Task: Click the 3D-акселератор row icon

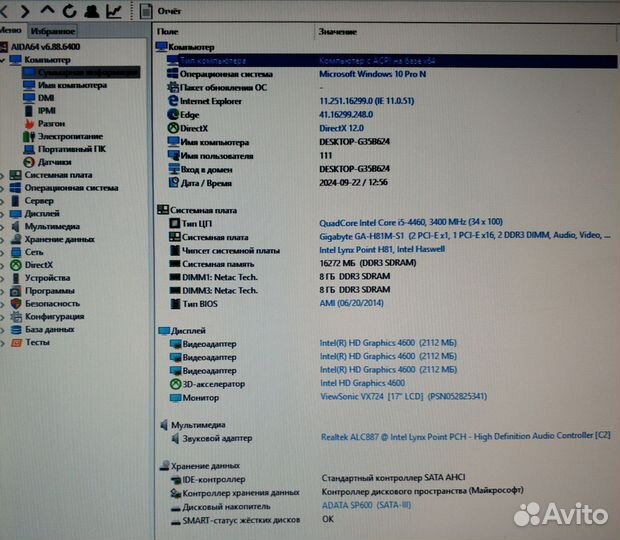Action: pos(175,384)
